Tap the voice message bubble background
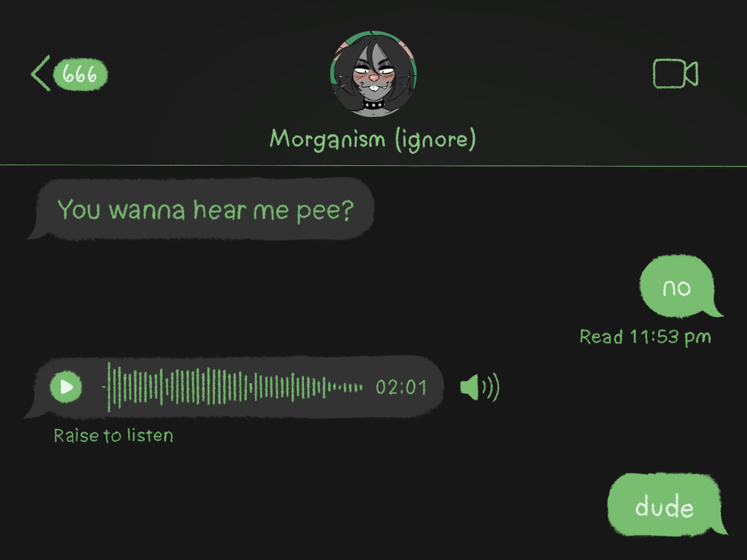747x560 pixels. [x=233, y=387]
